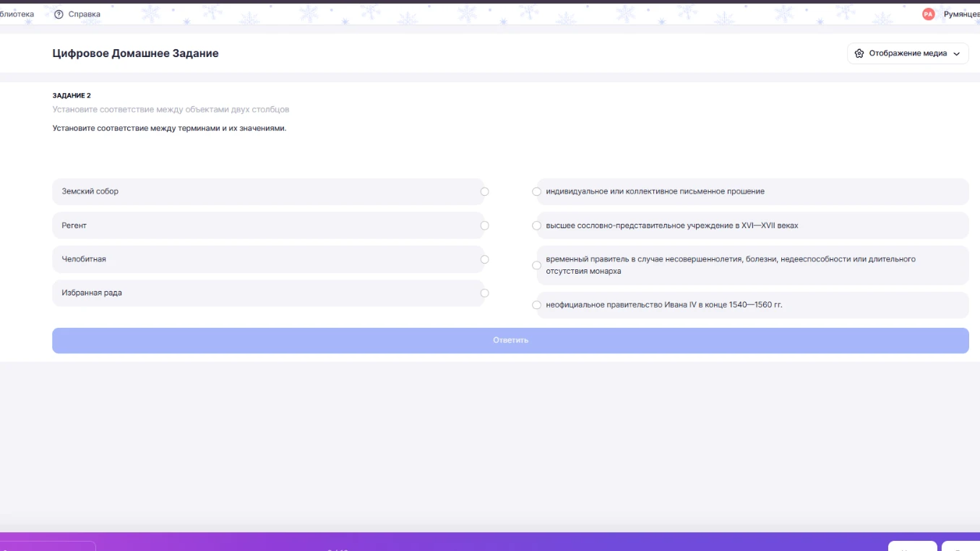This screenshot has width=980, height=551.
Task: Pick the dot beside 'неофициальное правительство Ивана IV'
Action: point(536,305)
